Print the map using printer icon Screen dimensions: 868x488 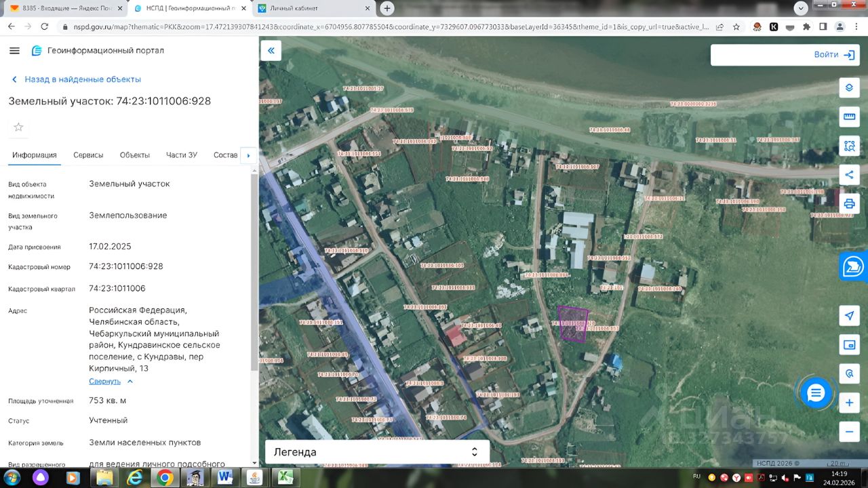tap(849, 203)
